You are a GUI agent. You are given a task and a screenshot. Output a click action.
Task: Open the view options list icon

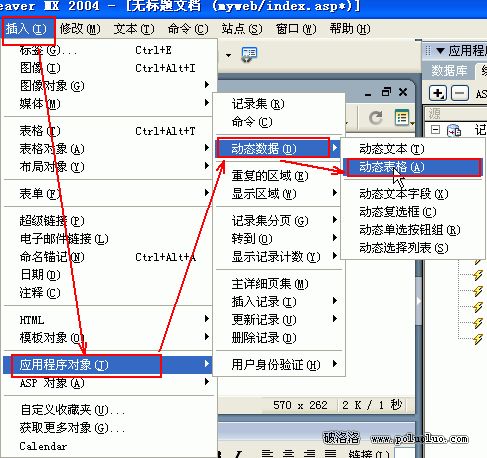pos(402,118)
